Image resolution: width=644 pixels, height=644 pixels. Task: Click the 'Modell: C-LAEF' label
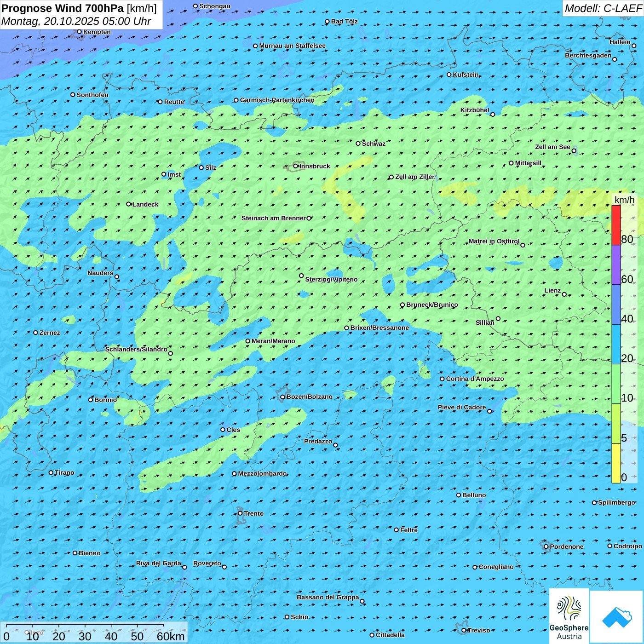tap(603, 8)
